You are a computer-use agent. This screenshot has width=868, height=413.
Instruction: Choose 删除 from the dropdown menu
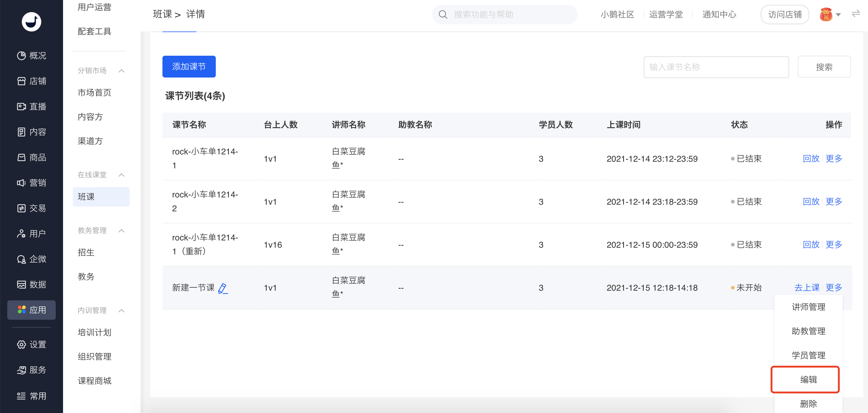tap(808, 404)
